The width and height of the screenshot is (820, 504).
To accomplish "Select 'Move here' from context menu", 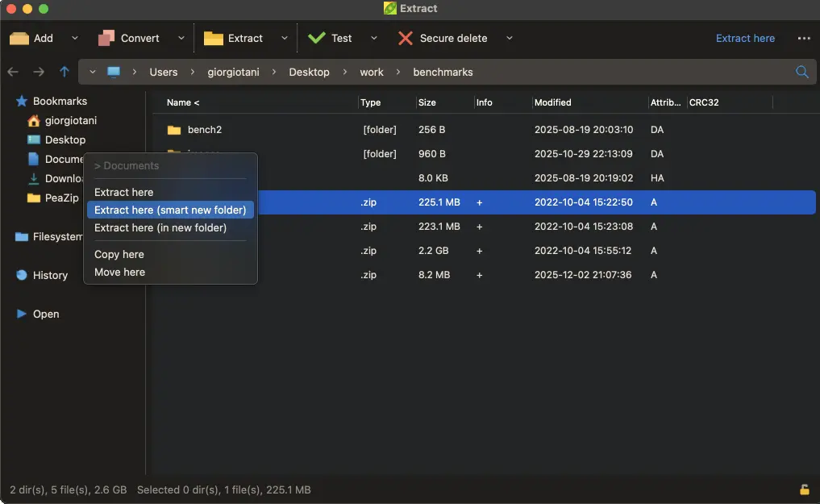I will [119, 272].
